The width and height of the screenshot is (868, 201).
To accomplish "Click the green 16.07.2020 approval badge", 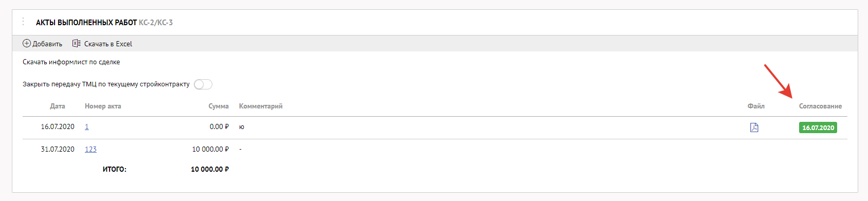I will pyautogui.click(x=818, y=127).
